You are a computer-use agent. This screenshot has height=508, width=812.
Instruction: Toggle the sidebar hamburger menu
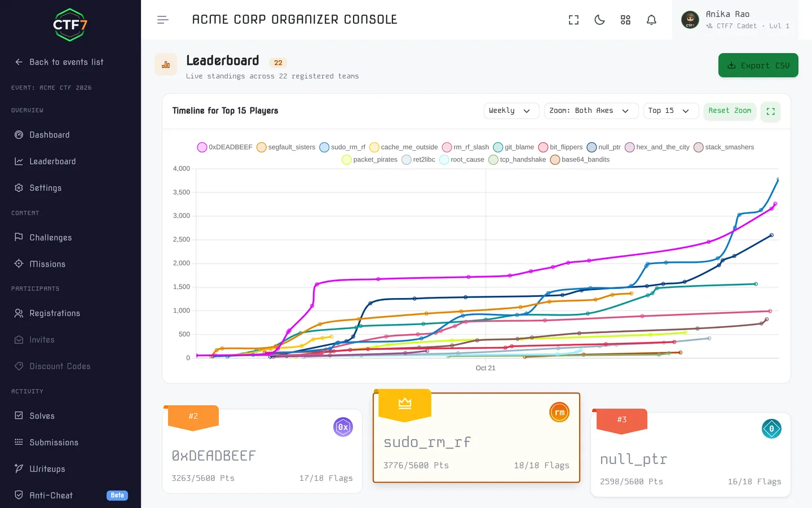[163, 20]
